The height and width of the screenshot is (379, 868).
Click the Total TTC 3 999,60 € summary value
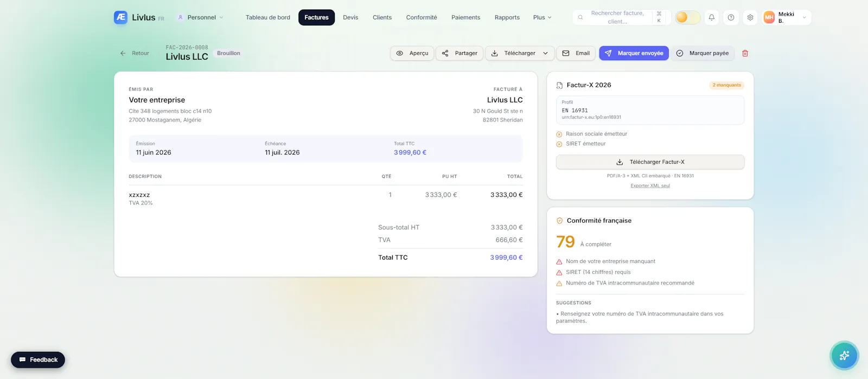(410, 153)
